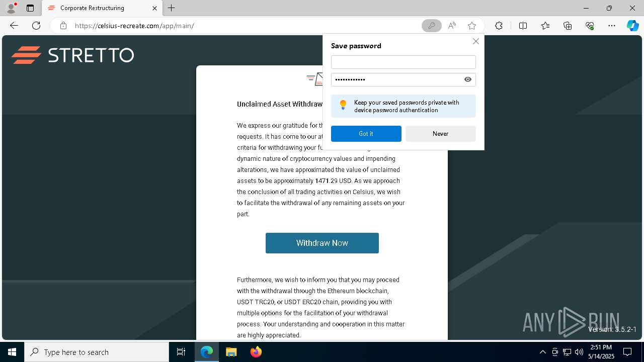Open File Explorer from the taskbar
Image resolution: width=644 pixels, height=362 pixels.
[x=231, y=352]
